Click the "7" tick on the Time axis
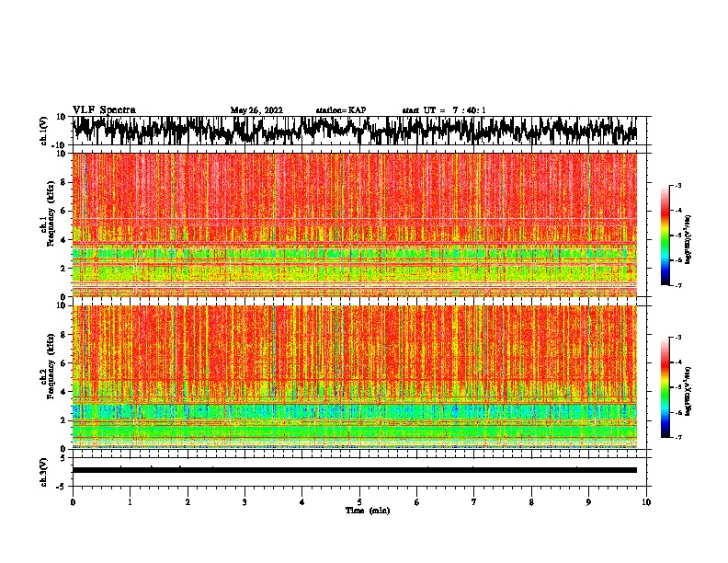The width and height of the screenshot is (728, 563). click(474, 502)
